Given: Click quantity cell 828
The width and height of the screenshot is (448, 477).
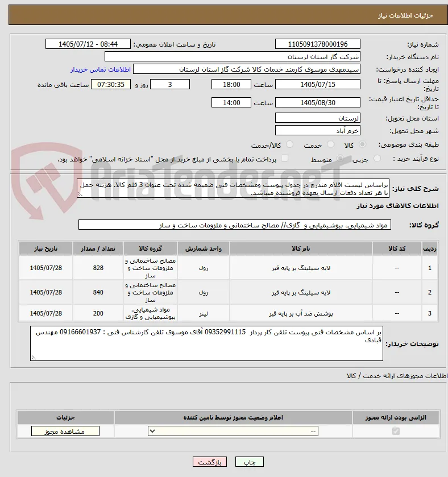Looking at the screenshot, I should point(98,268).
